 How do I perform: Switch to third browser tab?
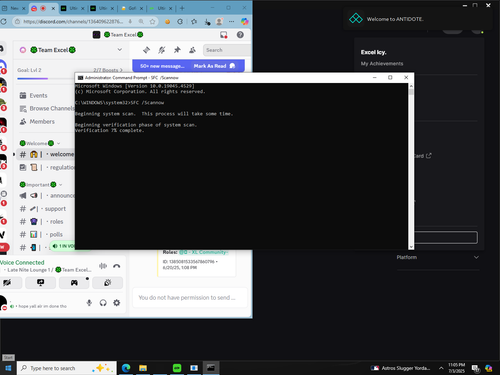[71, 8]
